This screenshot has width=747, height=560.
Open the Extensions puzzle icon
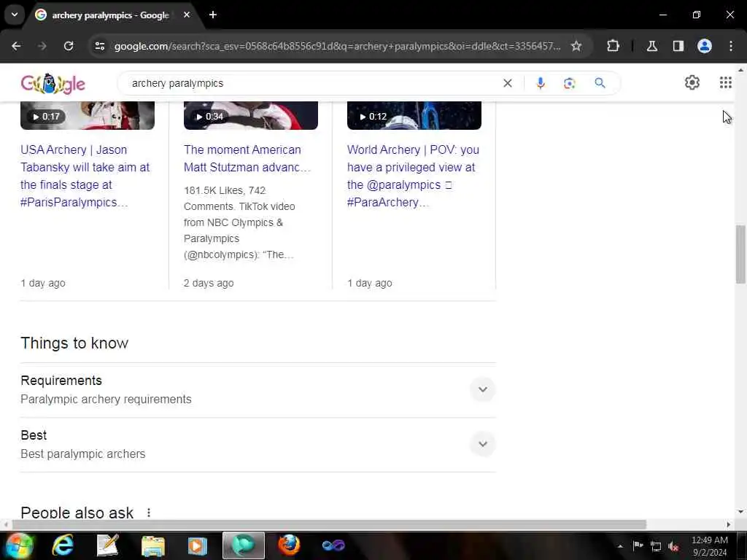coord(613,46)
